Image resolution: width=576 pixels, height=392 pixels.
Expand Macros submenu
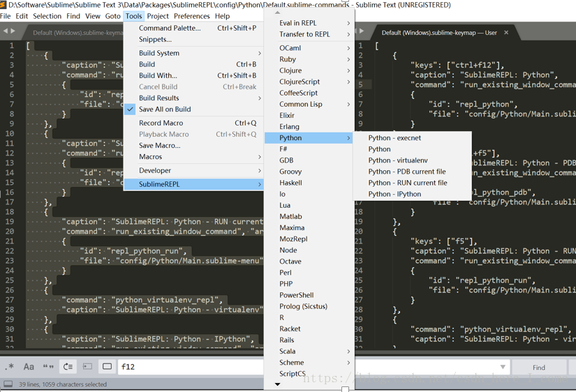pos(194,157)
